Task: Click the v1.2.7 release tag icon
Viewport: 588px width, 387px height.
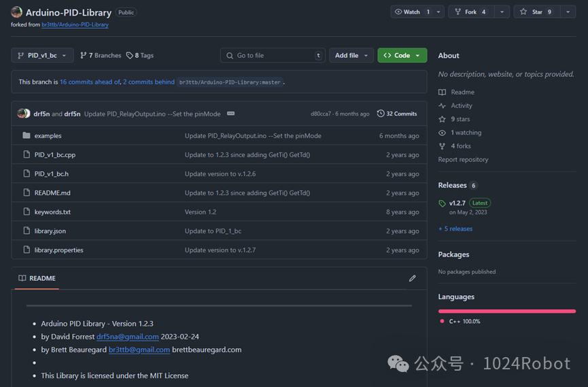Action: point(442,203)
